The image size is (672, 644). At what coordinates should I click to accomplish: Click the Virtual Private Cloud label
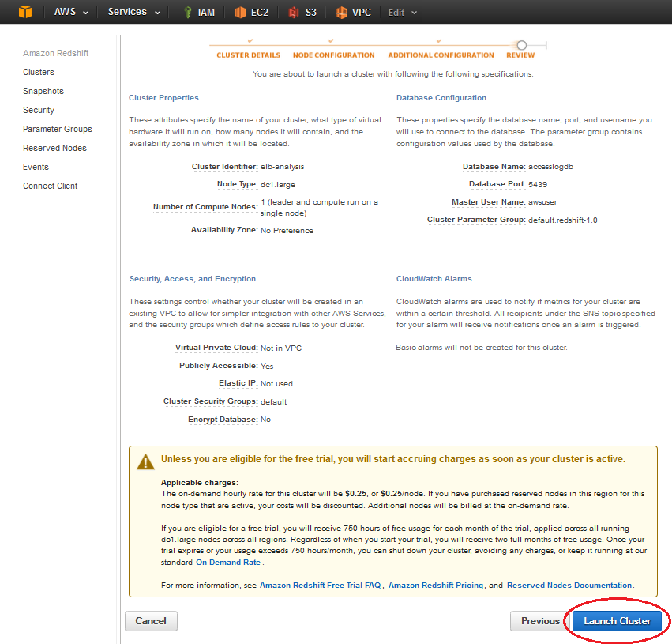pyautogui.click(x=216, y=348)
